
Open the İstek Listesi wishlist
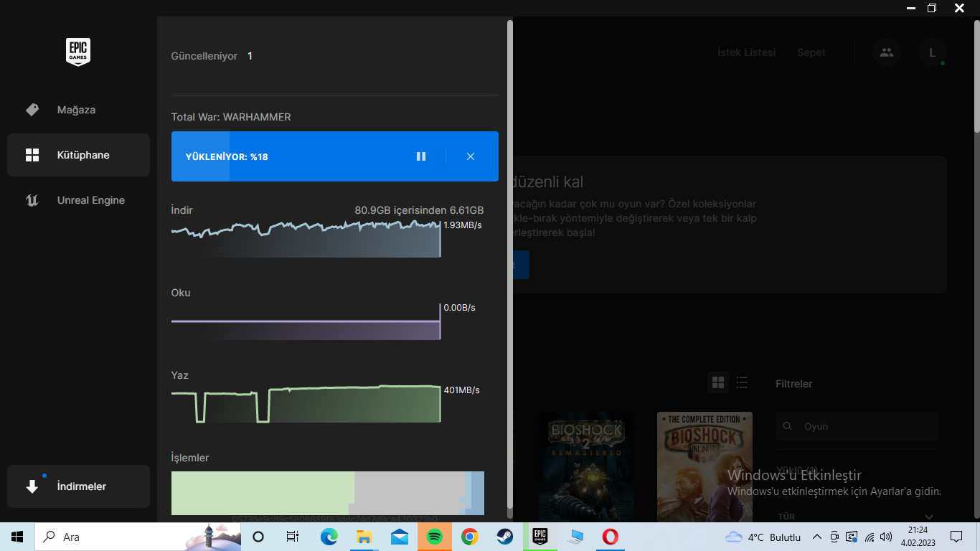click(746, 52)
